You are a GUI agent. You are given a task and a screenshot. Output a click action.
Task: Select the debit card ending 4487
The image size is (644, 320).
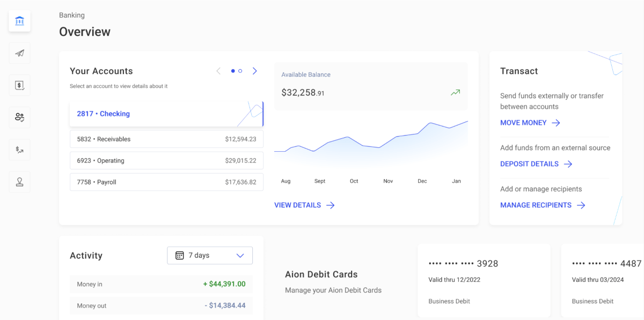point(603,281)
